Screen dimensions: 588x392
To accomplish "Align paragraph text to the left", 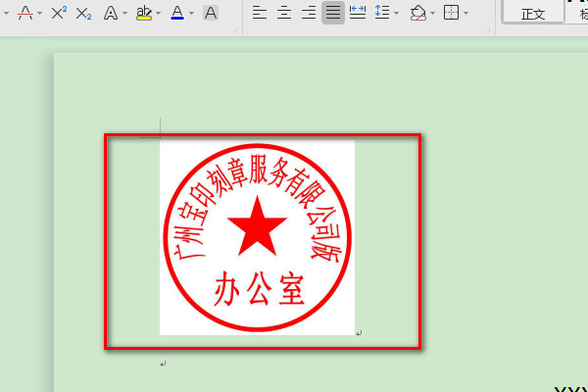I will tap(259, 13).
